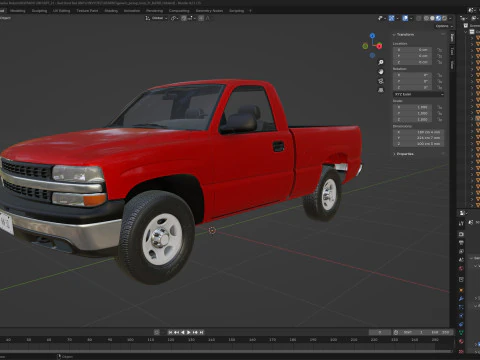Toggle proportional editing

click(x=201, y=18)
